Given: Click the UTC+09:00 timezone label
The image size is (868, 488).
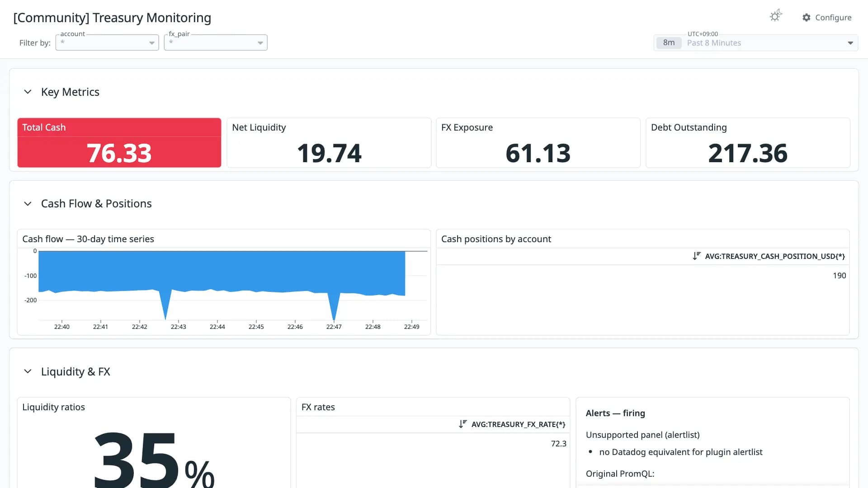Looking at the screenshot, I should [703, 34].
